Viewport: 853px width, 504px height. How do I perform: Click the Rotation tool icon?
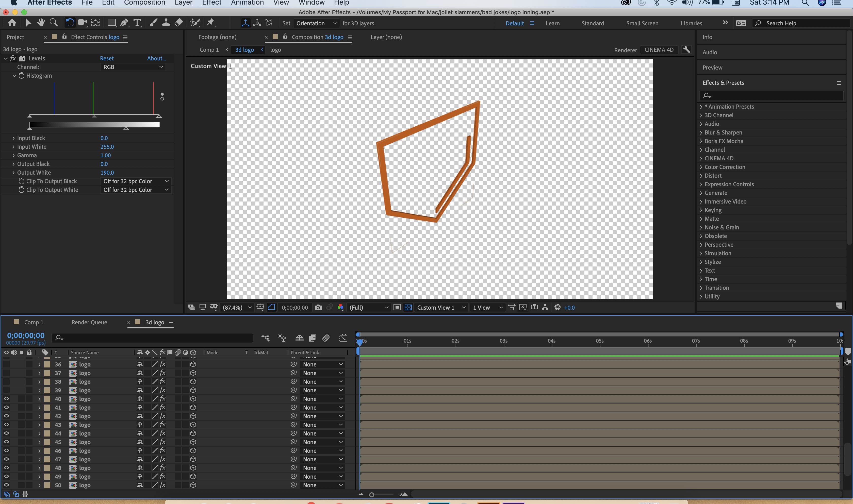[69, 23]
